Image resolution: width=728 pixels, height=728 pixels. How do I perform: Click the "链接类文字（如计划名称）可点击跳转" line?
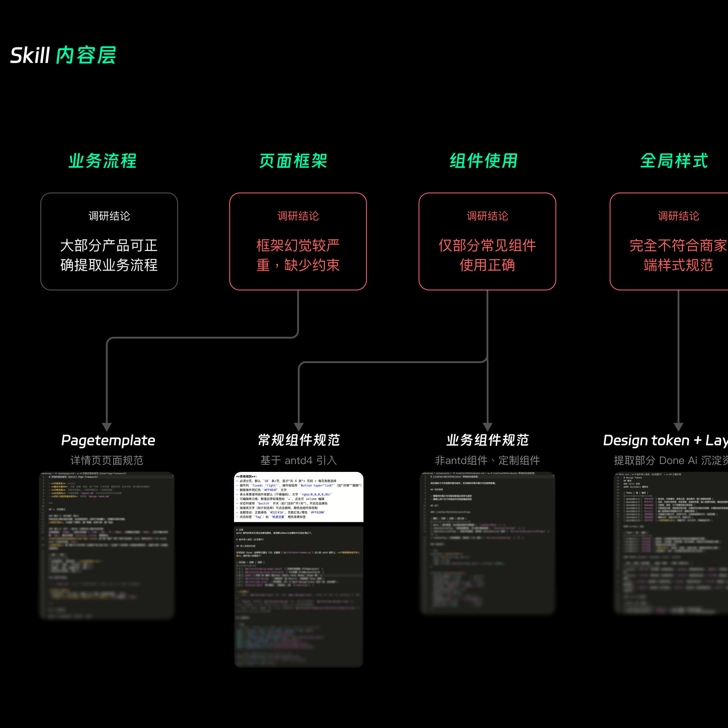pos(277,508)
